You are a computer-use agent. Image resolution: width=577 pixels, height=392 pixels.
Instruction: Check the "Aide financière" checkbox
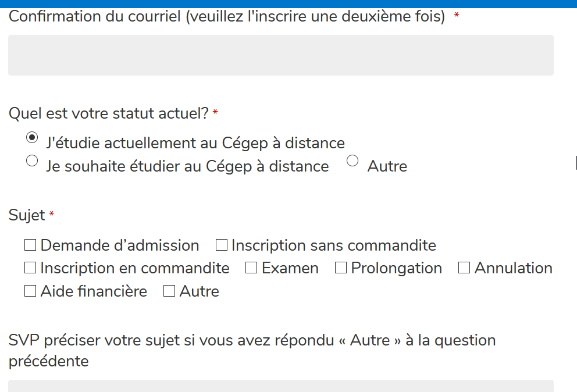30,291
